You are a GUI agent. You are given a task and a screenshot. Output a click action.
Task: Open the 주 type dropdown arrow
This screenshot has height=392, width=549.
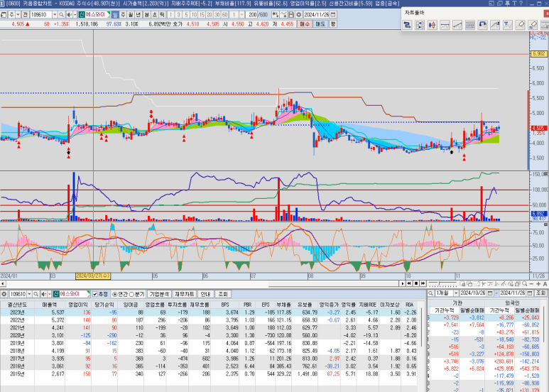tap(18, 15)
